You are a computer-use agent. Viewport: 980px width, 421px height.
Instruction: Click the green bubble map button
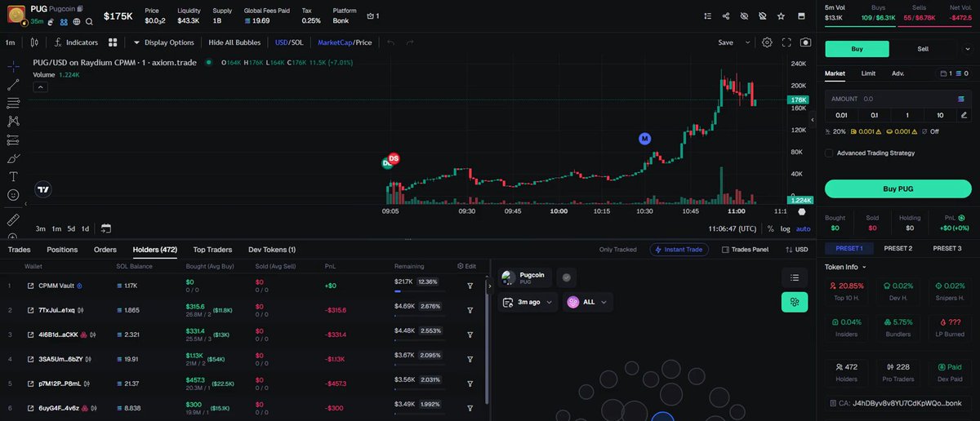[794, 302]
